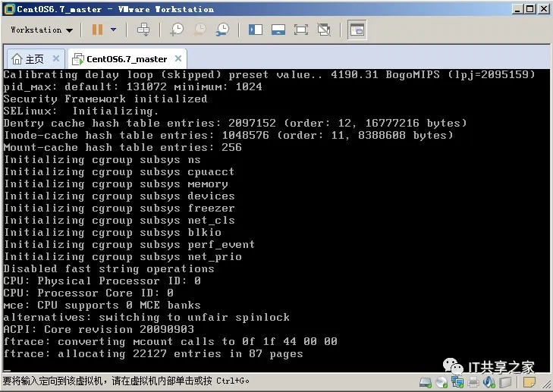Click 'ACPI: Core revision 20090903' line

click(99, 329)
